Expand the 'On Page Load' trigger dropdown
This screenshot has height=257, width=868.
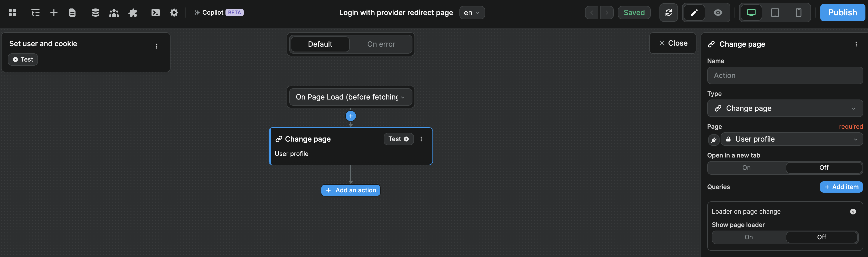tap(351, 97)
